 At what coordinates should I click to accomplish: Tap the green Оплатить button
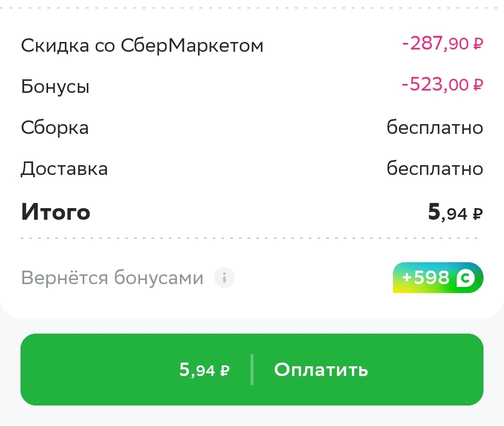click(x=252, y=370)
